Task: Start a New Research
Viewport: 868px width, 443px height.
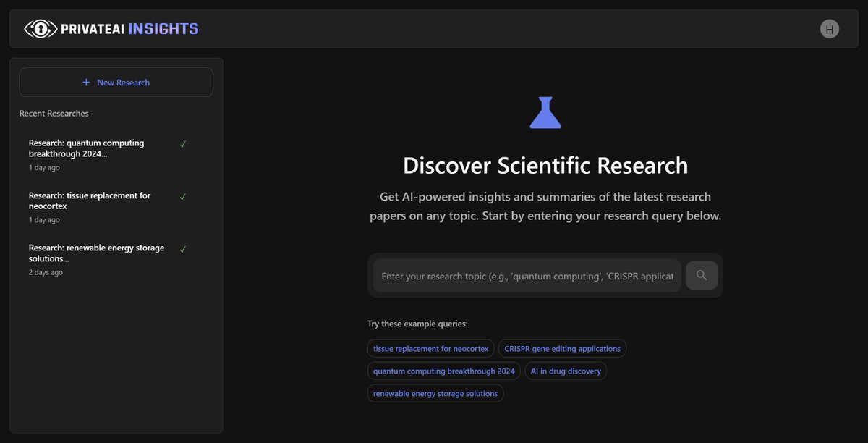Action: 116,83
